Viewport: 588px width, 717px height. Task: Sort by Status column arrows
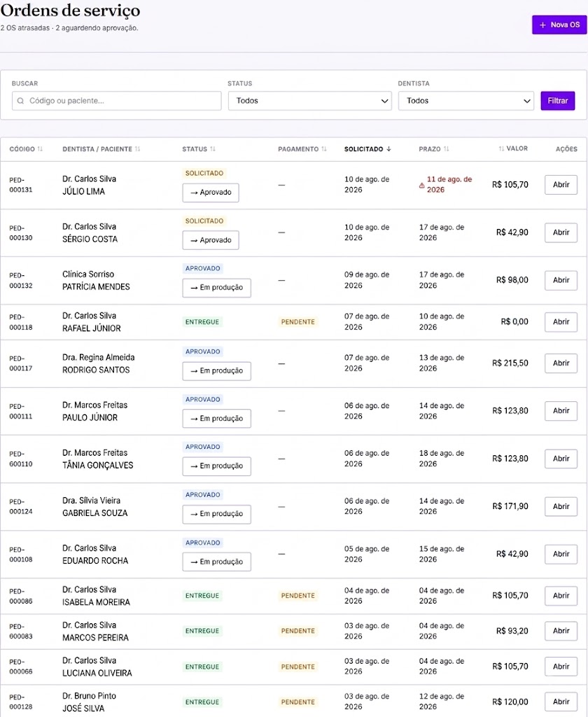213,149
